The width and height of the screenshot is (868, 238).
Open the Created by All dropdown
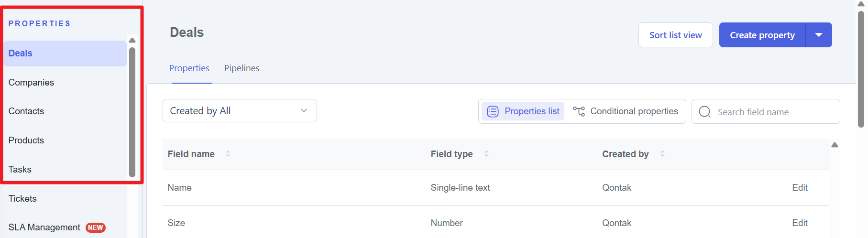[239, 111]
